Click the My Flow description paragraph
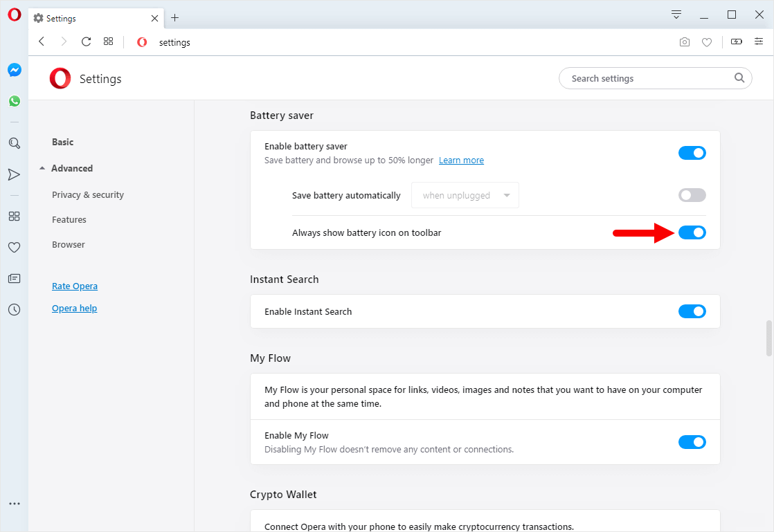This screenshot has width=774, height=532. [x=483, y=396]
